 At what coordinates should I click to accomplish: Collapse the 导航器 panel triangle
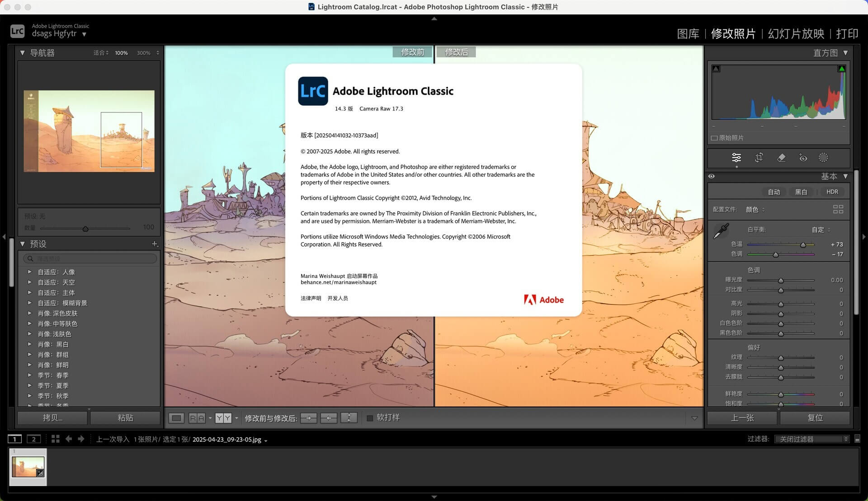coord(22,53)
